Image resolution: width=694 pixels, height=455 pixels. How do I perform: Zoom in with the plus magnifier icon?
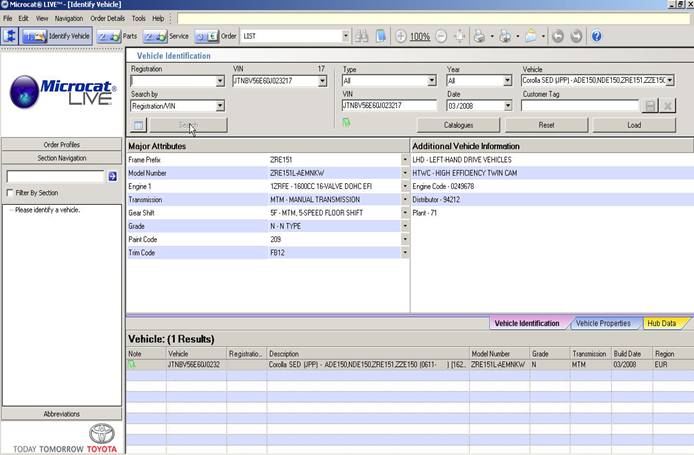click(401, 36)
